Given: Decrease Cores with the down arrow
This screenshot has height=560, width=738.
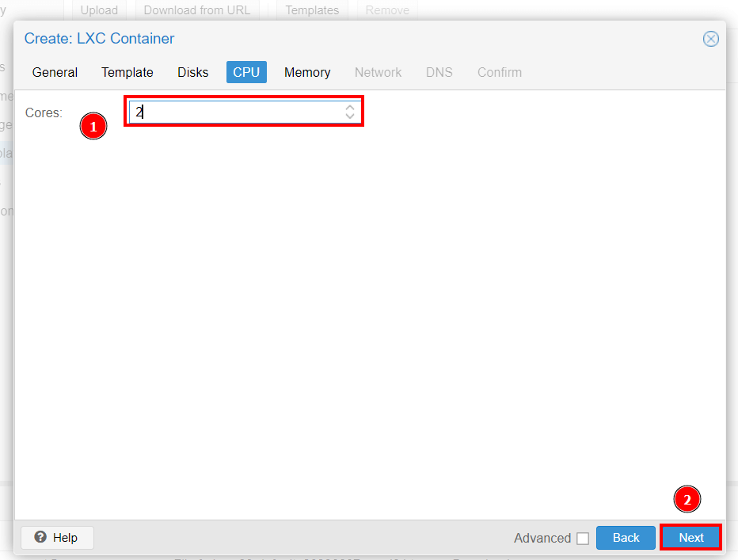Looking at the screenshot, I should pyautogui.click(x=350, y=116).
